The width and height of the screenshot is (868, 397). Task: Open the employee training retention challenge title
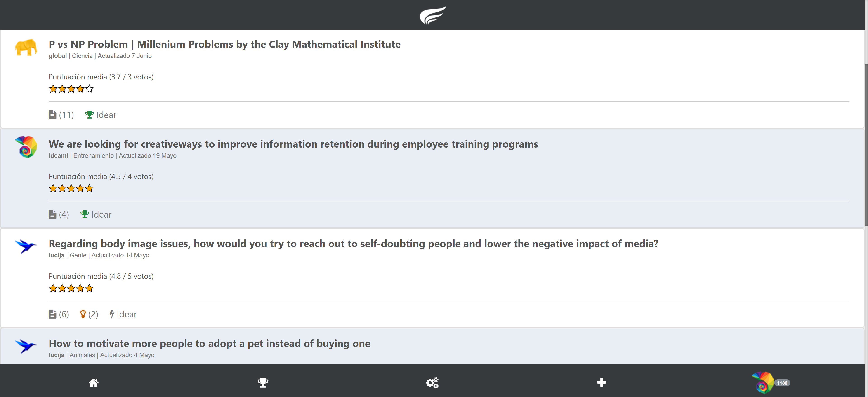coord(293,144)
